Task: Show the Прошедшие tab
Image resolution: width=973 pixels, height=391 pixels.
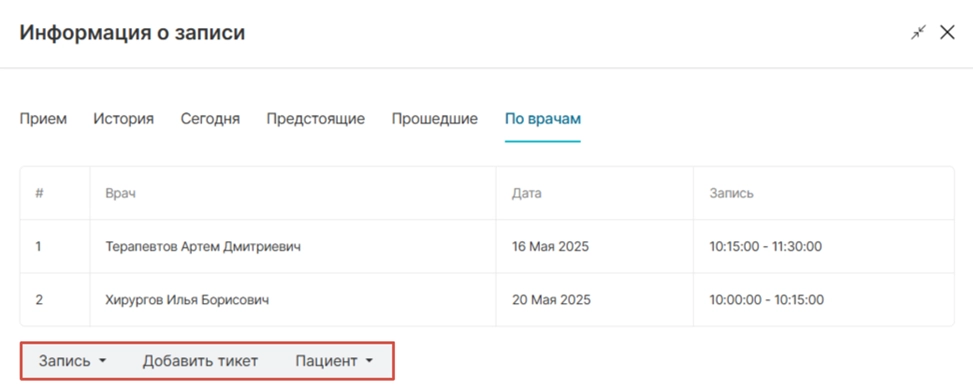Action: (434, 119)
